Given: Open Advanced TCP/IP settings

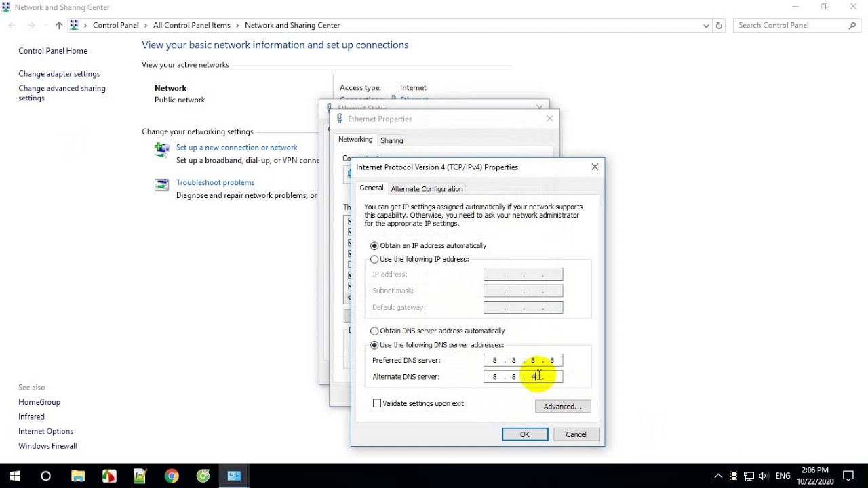Looking at the screenshot, I should point(563,407).
